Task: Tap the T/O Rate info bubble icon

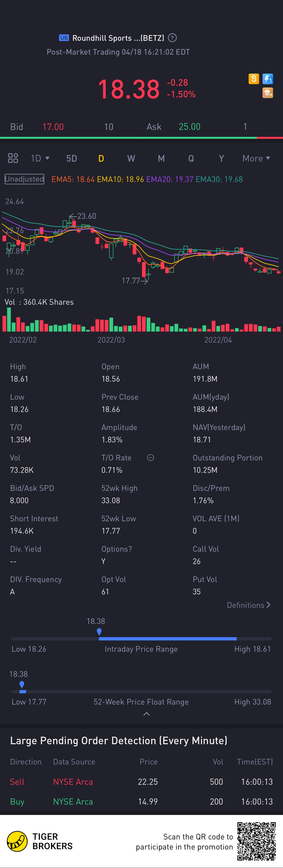Action: click(x=151, y=458)
